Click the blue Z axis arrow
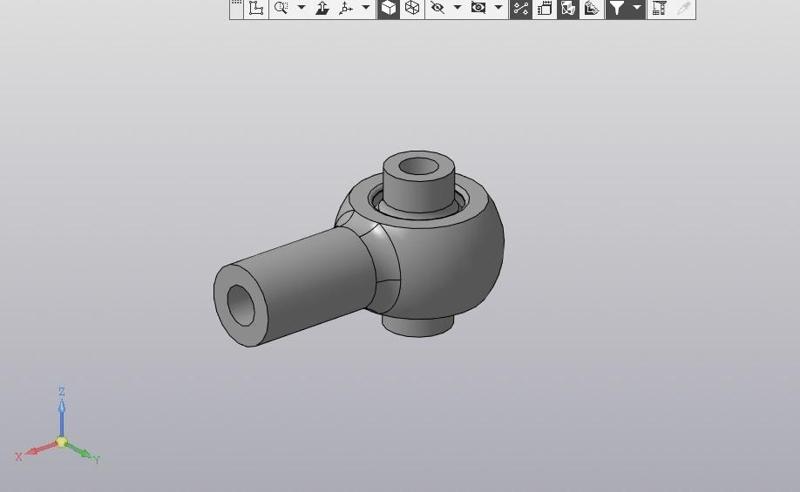The height and width of the screenshot is (492, 800). (x=61, y=416)
